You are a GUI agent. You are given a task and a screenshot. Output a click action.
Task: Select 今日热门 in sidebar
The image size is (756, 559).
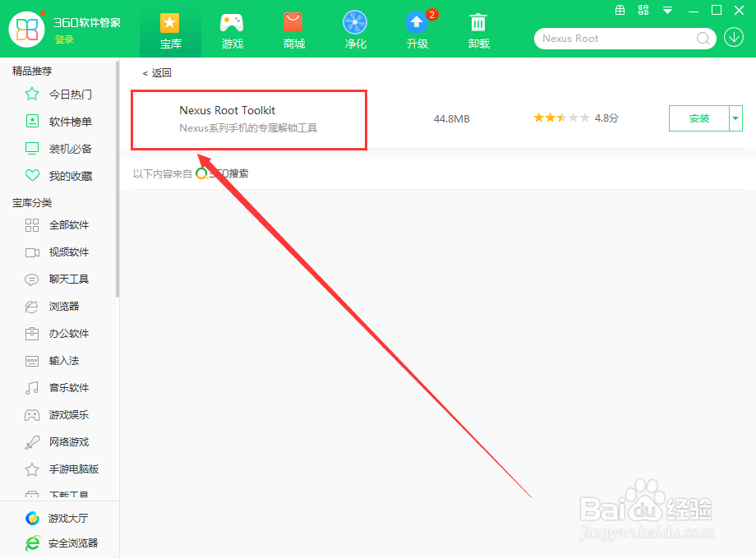tap(71, 95)
